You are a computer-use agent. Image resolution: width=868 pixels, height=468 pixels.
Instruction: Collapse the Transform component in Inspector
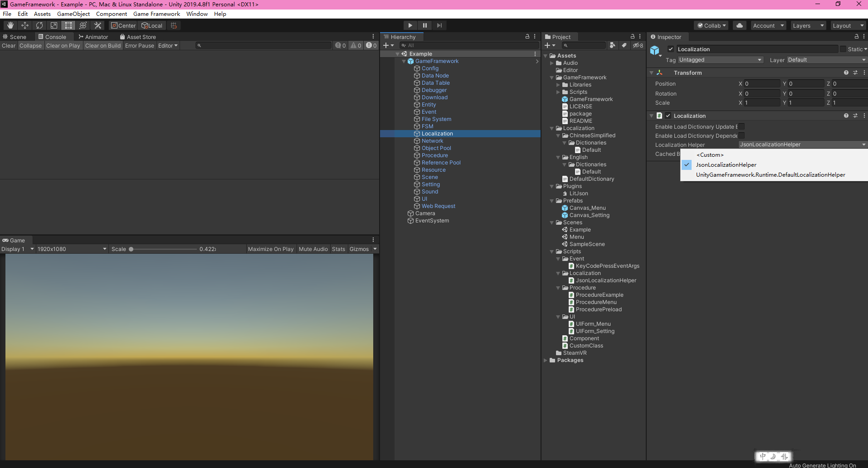click(652, 72)
